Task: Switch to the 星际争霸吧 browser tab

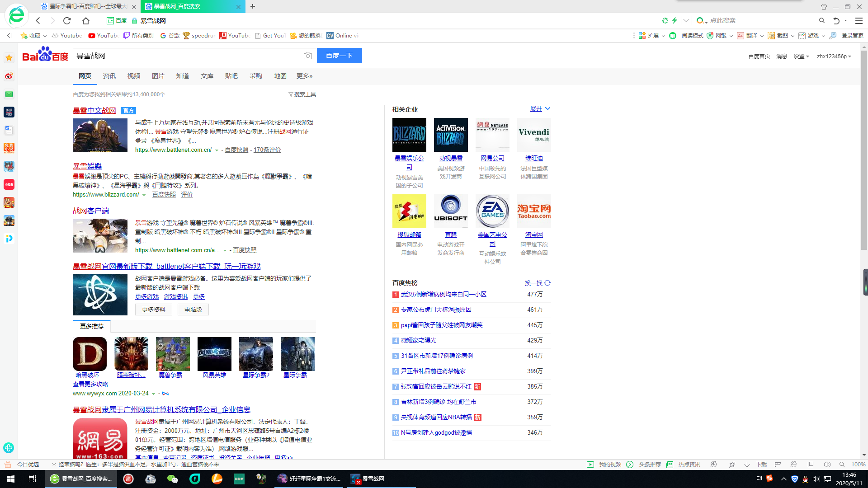Action: 88,6
